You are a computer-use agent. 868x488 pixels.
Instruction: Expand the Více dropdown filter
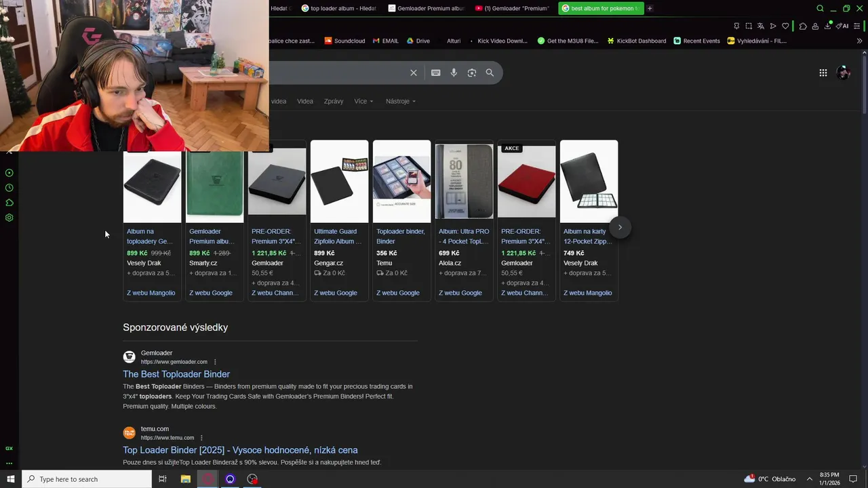click(x=363, y=101)
